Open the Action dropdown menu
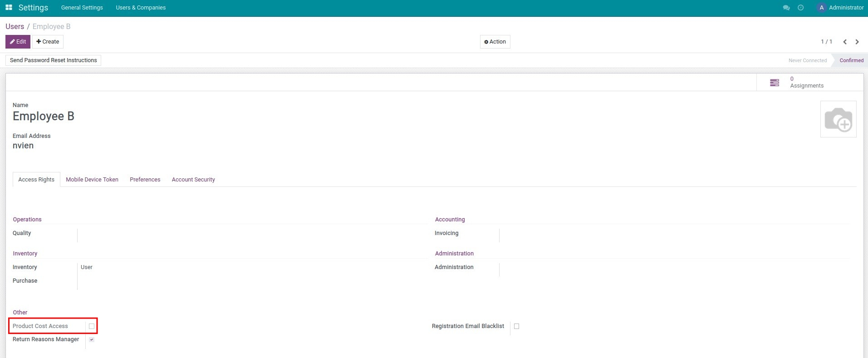This screenshot has width=868, height=358. pyautogui.click(x=495, y=42)
